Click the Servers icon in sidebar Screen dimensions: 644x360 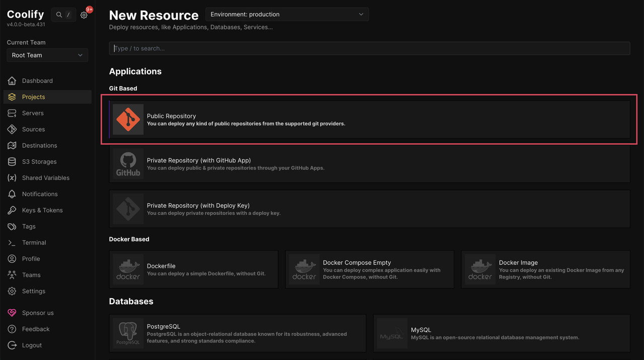12,113
